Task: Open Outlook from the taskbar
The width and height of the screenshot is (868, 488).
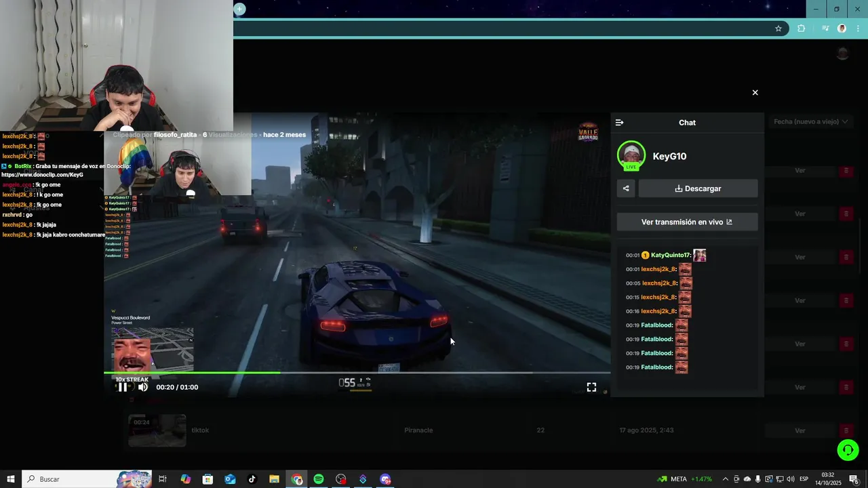Action: click(230, 479)
